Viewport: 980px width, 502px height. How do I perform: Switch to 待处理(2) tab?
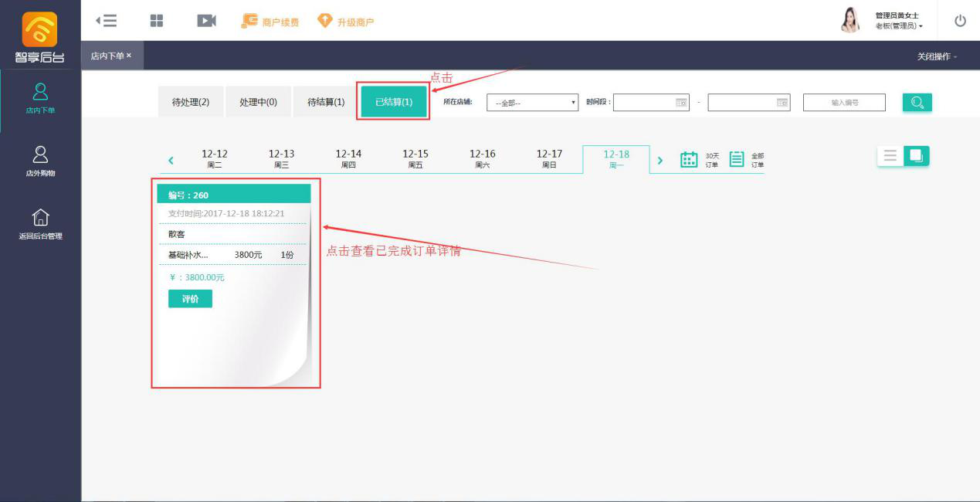[x=190, y=102]
